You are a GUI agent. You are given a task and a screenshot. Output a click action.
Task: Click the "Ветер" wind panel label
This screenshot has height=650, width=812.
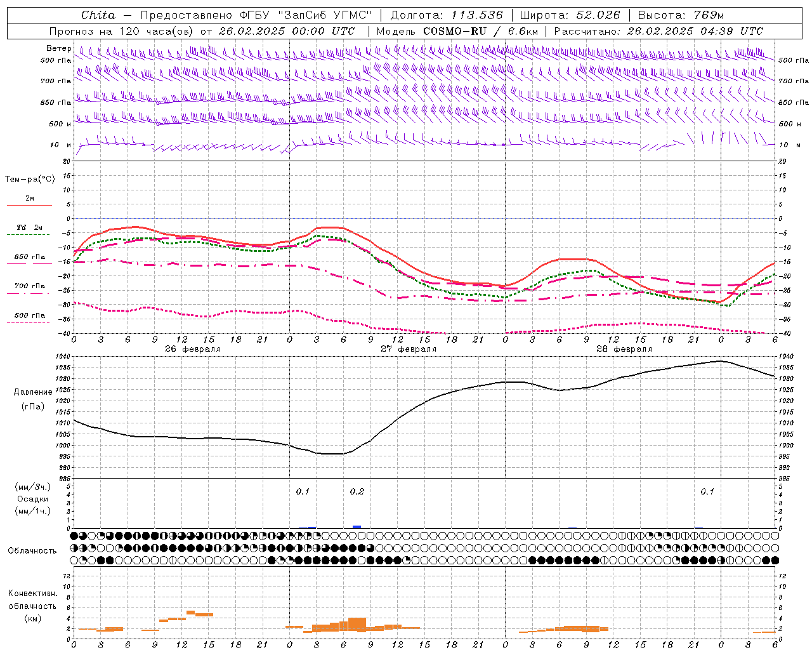[58, 48]
